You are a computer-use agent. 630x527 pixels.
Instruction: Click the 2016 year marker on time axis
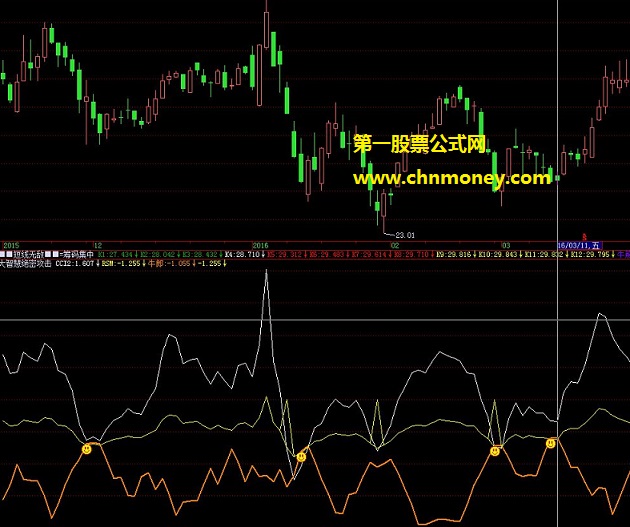pyautogui.click(x=260, y=245)
